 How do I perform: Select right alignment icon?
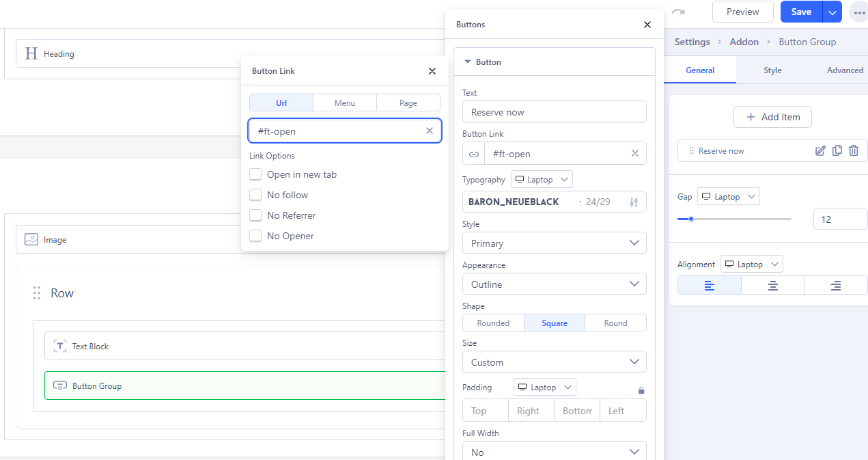click(835, 286)
